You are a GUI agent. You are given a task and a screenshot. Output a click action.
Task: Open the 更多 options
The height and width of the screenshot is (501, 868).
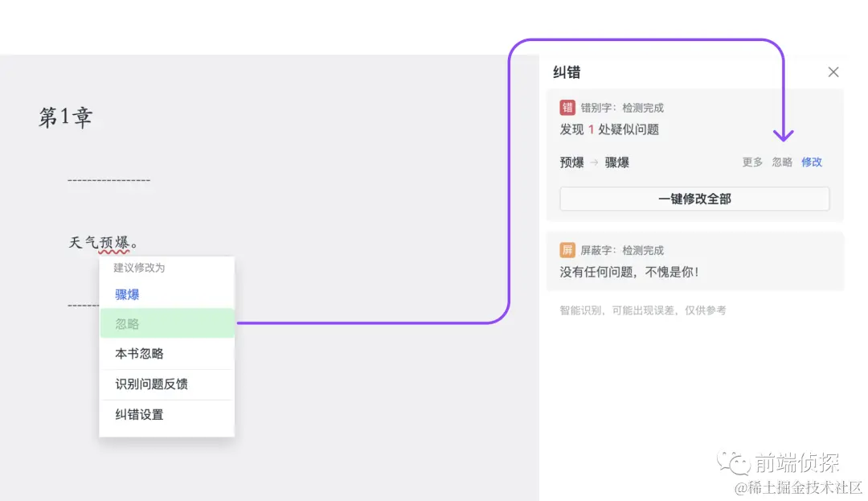click(752, 162)
